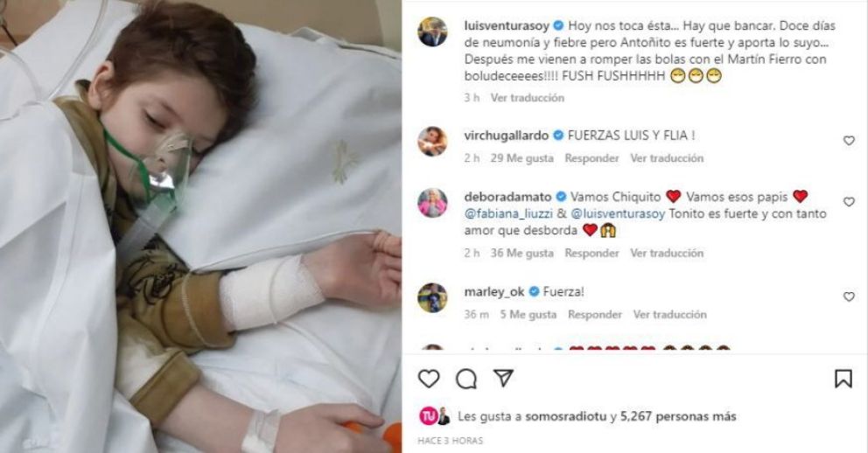The width and height of the screenshot is (868, 453).
Task: Like virchugallardo's comment with its heart
Action: point(849,141)
